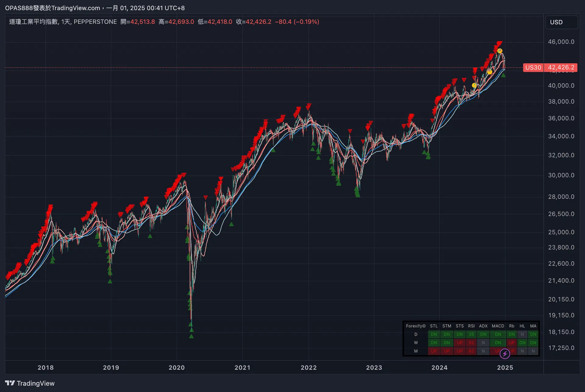Click the STL column header

[x=434, y=326]
